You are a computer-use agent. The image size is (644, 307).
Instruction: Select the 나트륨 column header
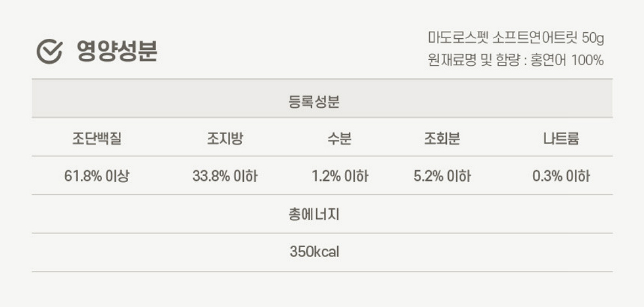tap(561, 139)
